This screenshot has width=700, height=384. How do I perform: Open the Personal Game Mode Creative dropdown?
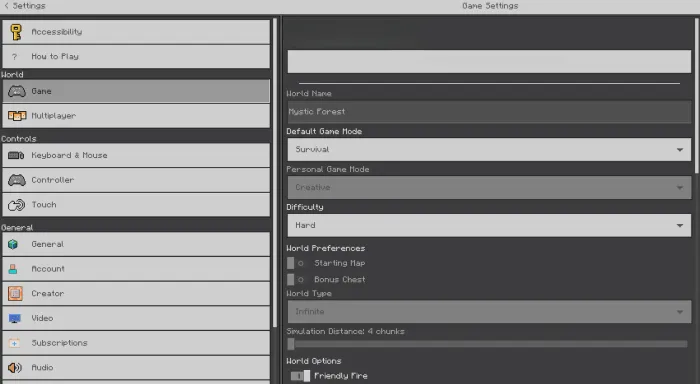[x=489, y=188]
